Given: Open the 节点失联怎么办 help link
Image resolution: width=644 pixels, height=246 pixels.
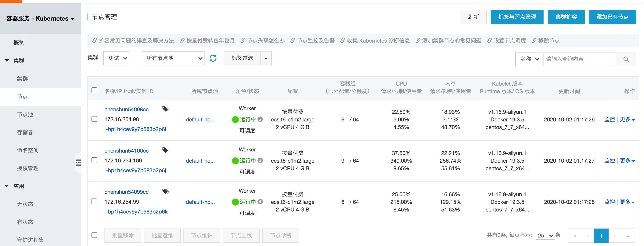Looking at the screenshot, I should click(x=265, y=41).
